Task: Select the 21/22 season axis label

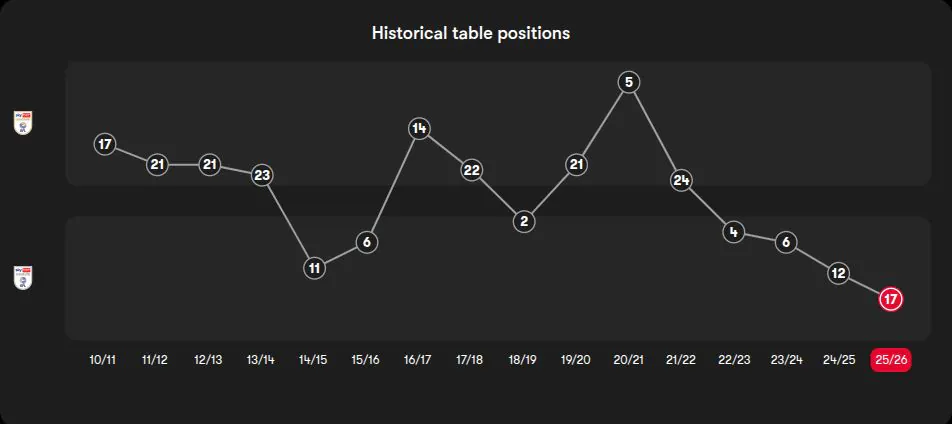Action: (x=680, y=360)
